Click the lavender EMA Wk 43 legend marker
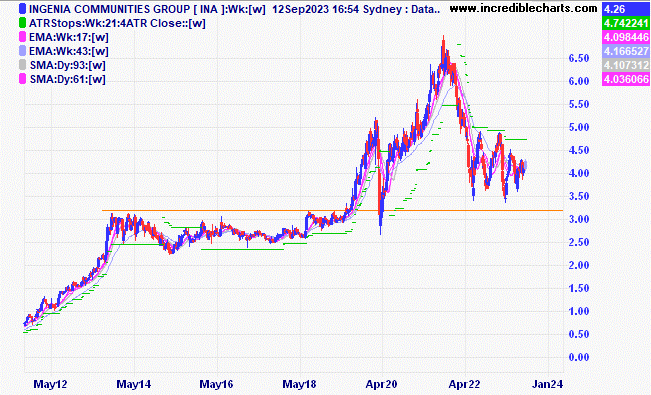The height and width of the screenshot is (395, 651). tap(22, 51)
